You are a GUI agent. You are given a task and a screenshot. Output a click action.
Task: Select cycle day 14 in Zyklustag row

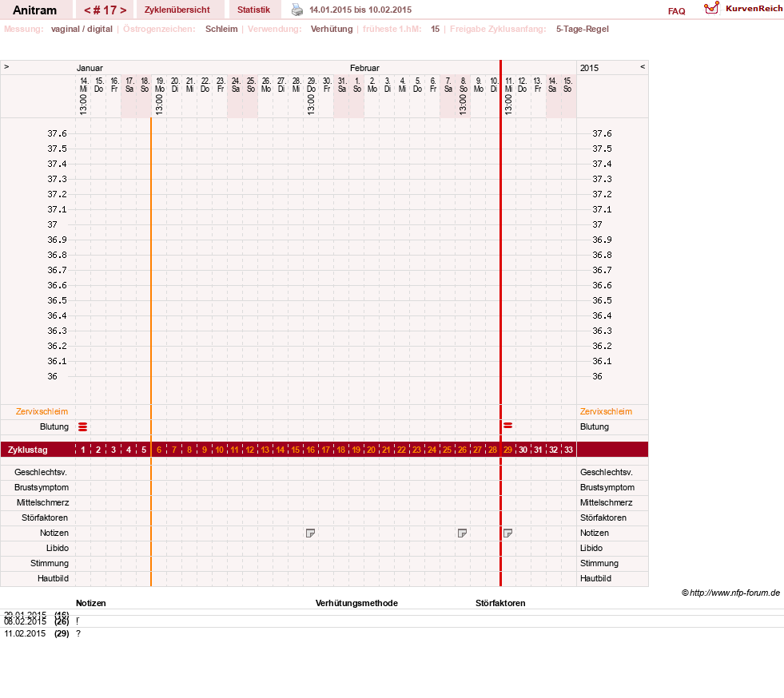pos(281,450)
